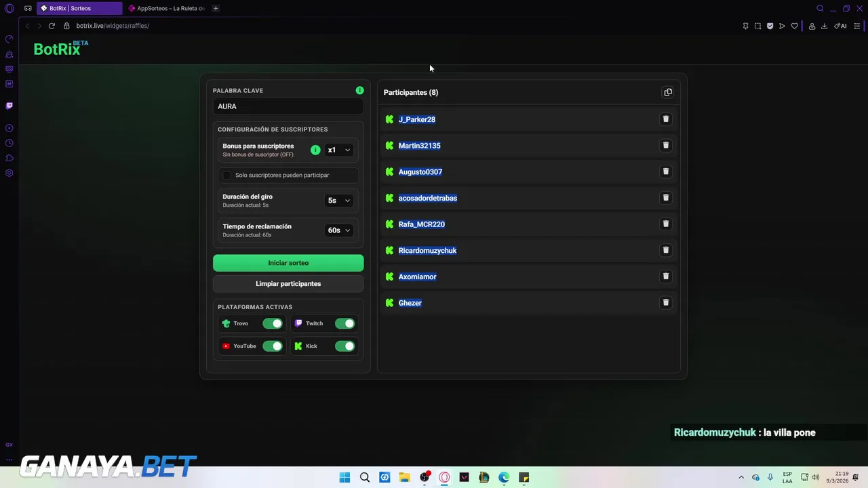
Task: Launch Microsoft Edge from the taskbar
Action: point(504,477)
